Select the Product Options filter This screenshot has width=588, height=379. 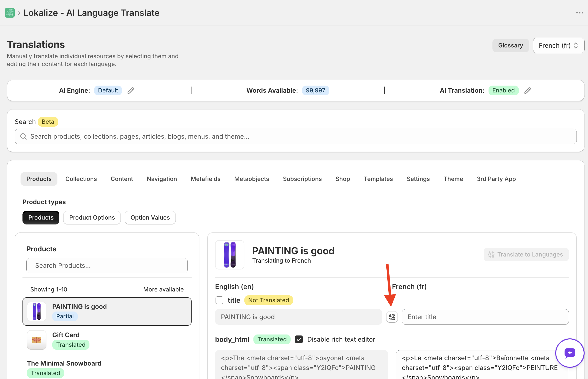click(92, 218)
